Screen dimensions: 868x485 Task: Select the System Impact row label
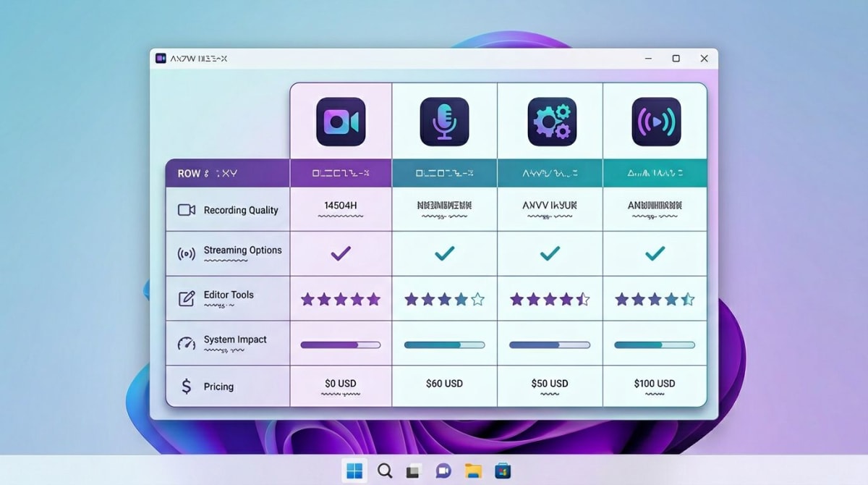pos(235,339)
